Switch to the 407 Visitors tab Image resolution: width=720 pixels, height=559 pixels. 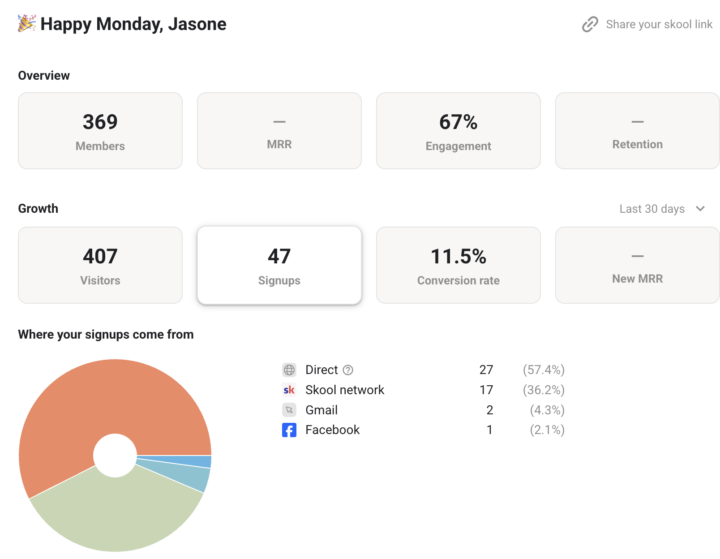[x=100, y=265]
